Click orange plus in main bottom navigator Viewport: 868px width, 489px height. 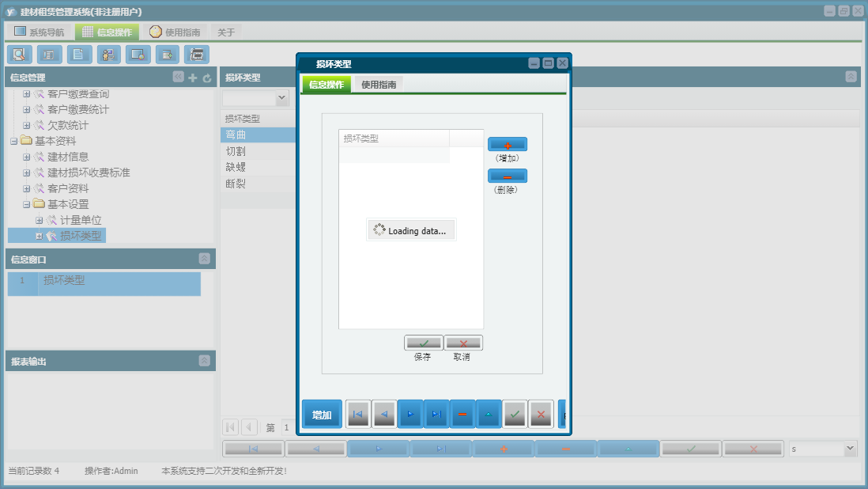pos(504,449)
